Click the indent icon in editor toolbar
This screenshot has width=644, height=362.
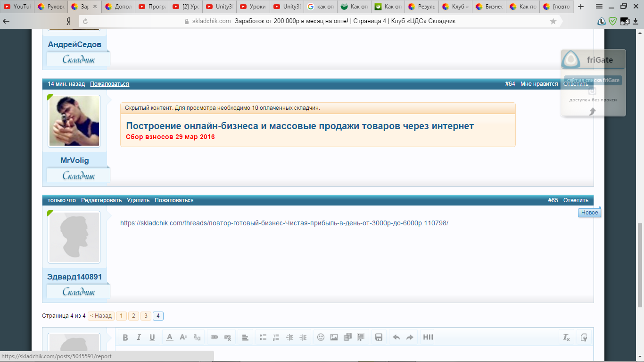tap(303, 337)
